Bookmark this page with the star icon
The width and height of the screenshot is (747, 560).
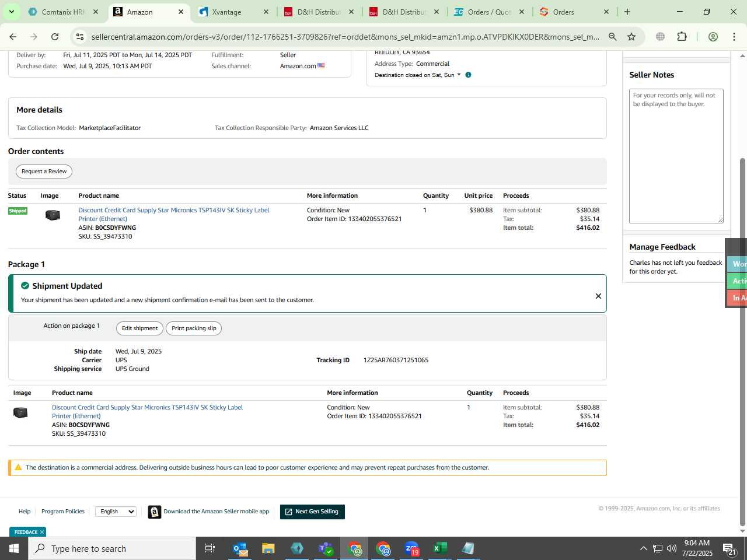tap(631, 37)
